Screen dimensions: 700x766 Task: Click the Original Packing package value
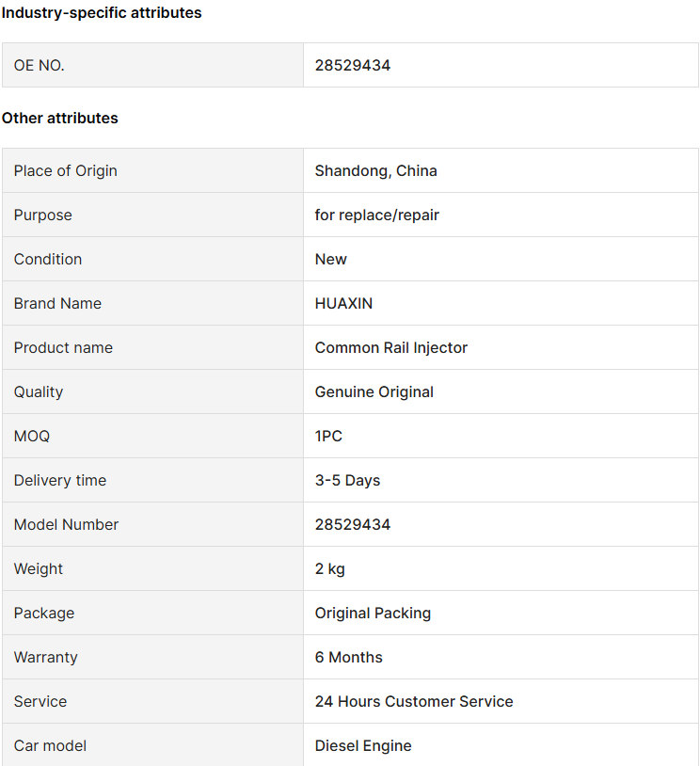tap(373, 614)
